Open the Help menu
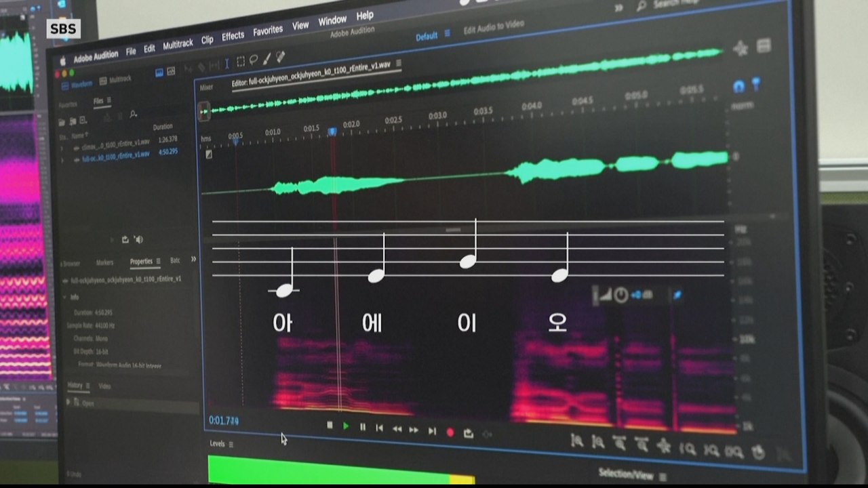Image resolution: width=868 pixels, height=488 pixels. [365, 16]
